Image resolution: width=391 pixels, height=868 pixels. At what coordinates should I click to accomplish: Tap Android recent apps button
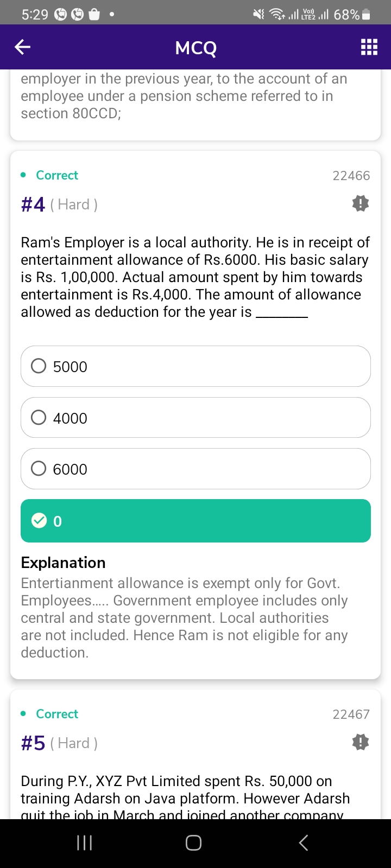84,843
